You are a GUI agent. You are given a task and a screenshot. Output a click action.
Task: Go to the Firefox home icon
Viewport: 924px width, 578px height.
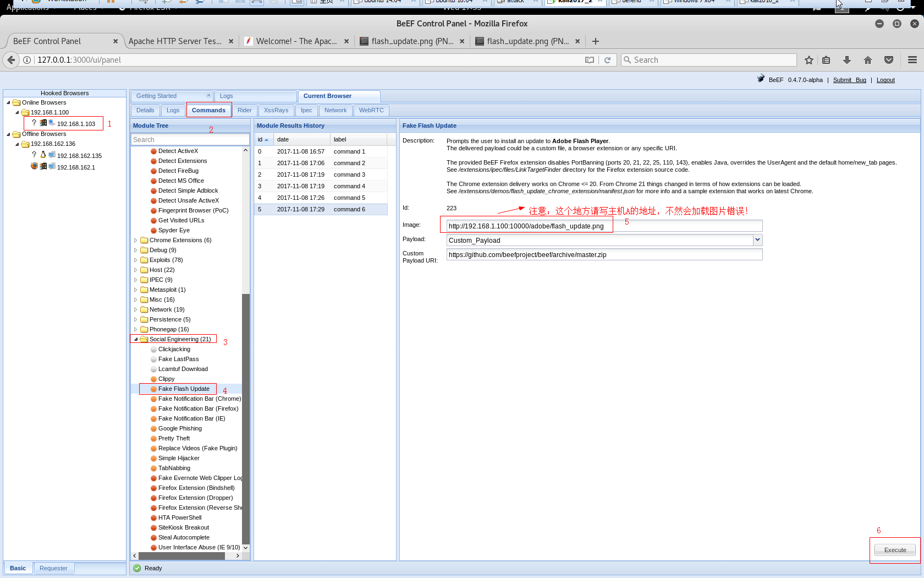[868, 60]
